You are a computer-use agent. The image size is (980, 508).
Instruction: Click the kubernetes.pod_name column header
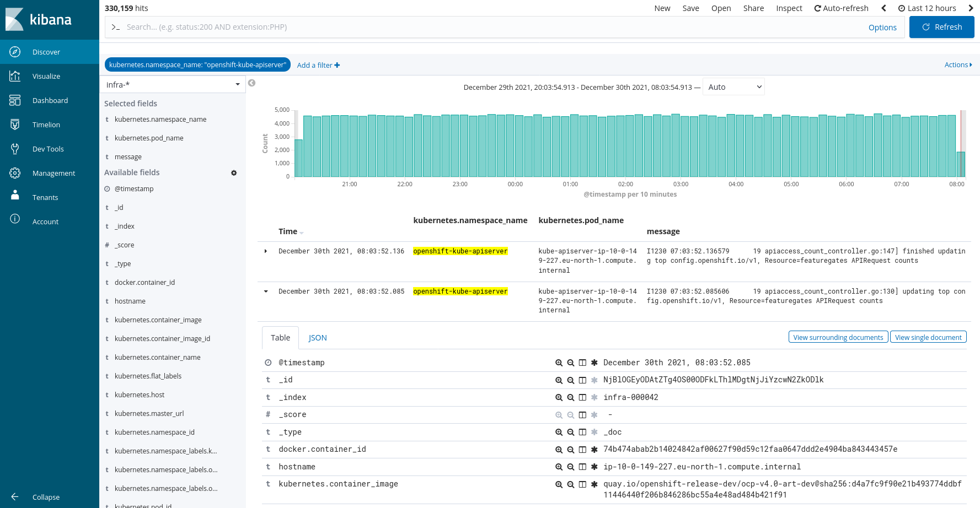581,220
